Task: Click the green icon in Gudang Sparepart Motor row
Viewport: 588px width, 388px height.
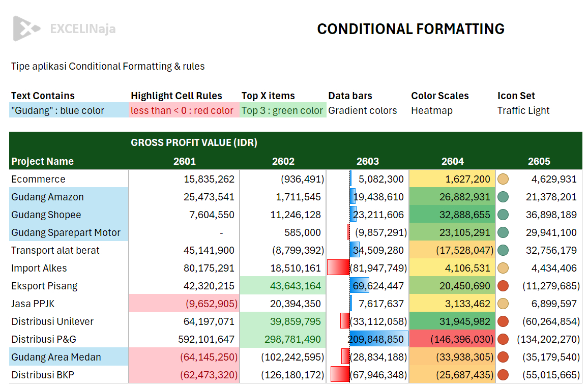Action: [503, 232]
